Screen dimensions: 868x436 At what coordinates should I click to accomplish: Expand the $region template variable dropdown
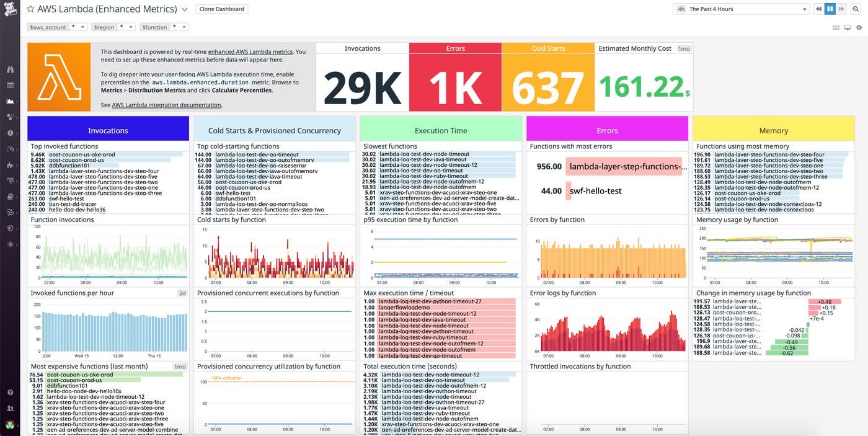(130, 27)
